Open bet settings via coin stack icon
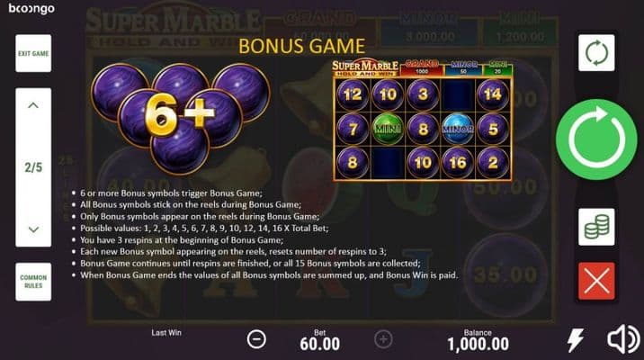This screenshot has height=360, width=644. pos(596,227)
